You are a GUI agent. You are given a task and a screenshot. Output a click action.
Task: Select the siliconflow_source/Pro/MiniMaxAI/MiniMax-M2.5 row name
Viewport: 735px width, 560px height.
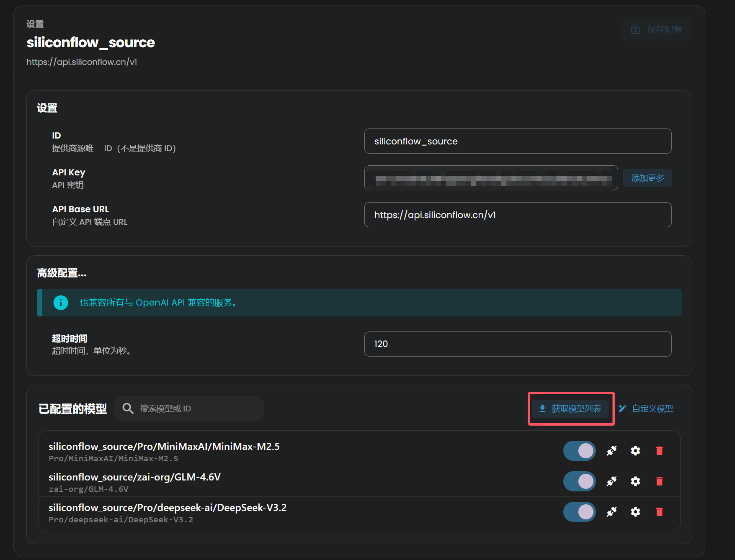click(164, 447)
